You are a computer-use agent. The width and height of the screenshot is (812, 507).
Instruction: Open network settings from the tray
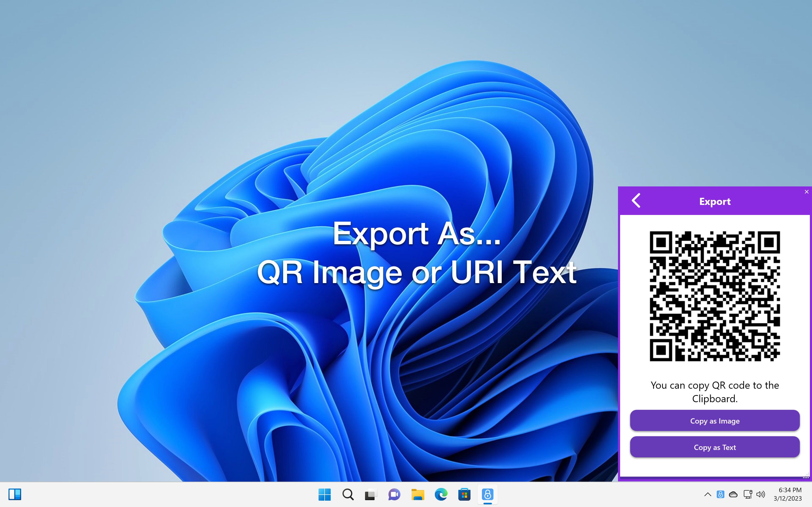pyautogui.click(x=748, y=494)
